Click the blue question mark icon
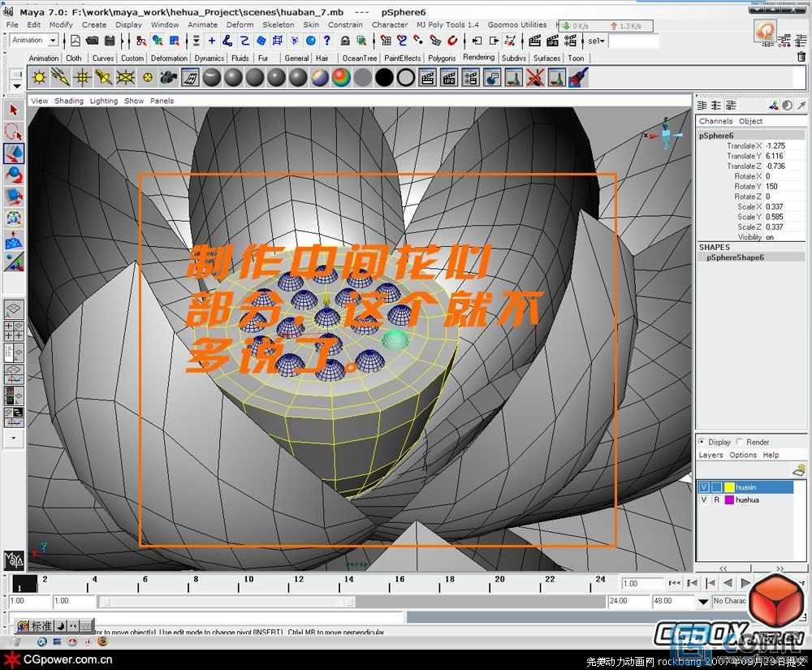Image resolution: width=812 pixels, height=670 pixels. pos(326,41)
